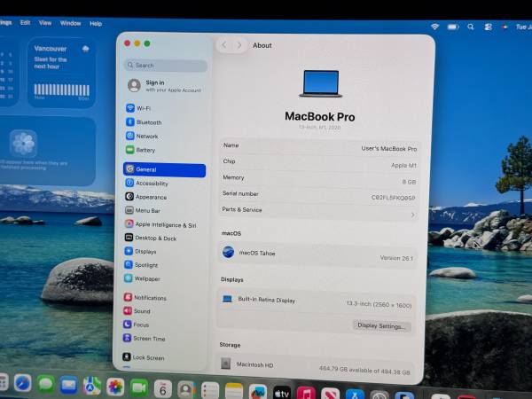Image resolution: width=532 pixels, height=399 pixels.
Task: Launch Apple TV from the Dock
Action: tap(281, 391)
